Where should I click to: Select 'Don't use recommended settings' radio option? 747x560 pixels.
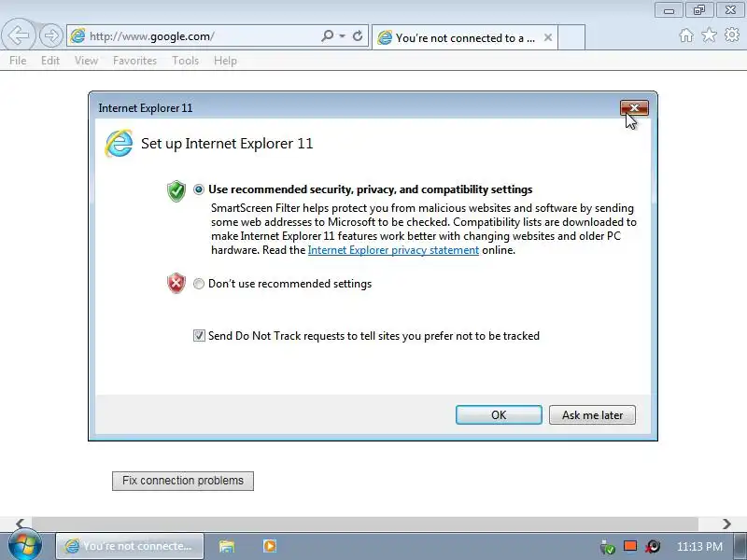tap(199, 284)
